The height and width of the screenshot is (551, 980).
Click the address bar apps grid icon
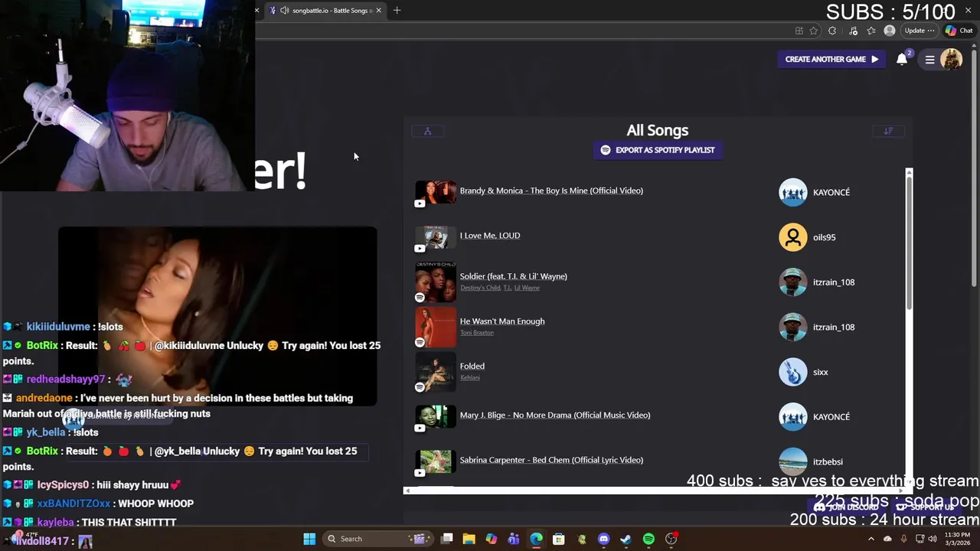(799, 31)
